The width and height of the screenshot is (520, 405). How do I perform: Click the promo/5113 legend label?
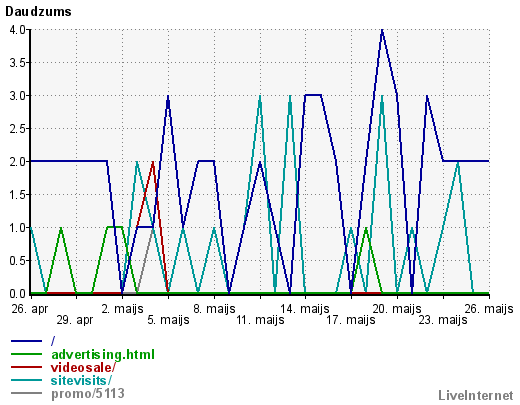[88, 394]
